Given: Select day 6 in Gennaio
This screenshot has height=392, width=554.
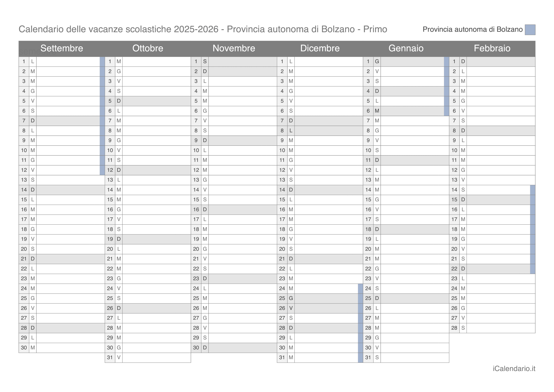Looking at the screenshot, I should (x=368, y=111).
